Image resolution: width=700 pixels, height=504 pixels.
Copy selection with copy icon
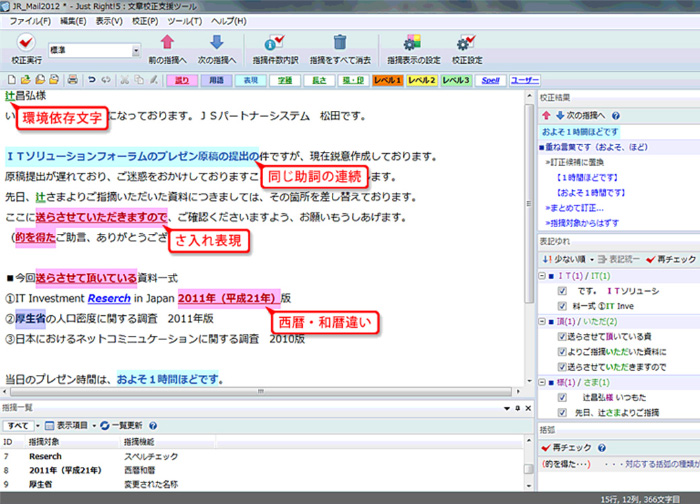click(x=139, y=80)
